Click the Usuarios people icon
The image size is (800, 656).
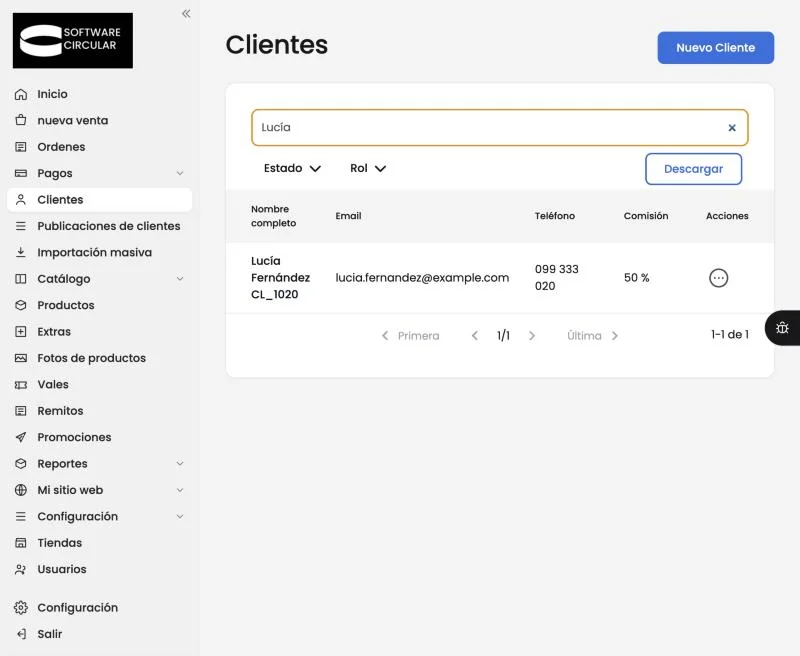(x=21, y=569)
